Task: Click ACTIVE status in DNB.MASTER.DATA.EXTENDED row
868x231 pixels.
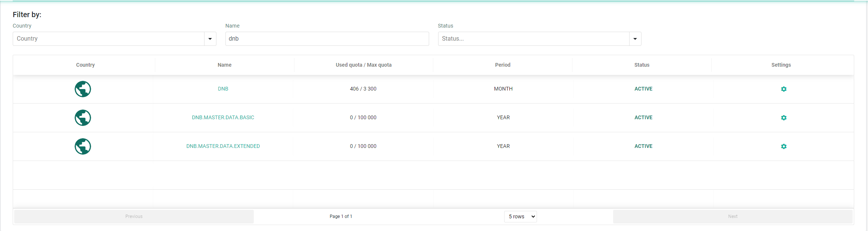Action: point(644,146)
